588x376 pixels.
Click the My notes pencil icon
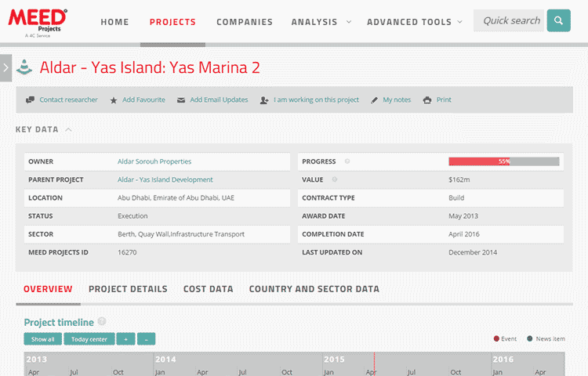(375, 100)
